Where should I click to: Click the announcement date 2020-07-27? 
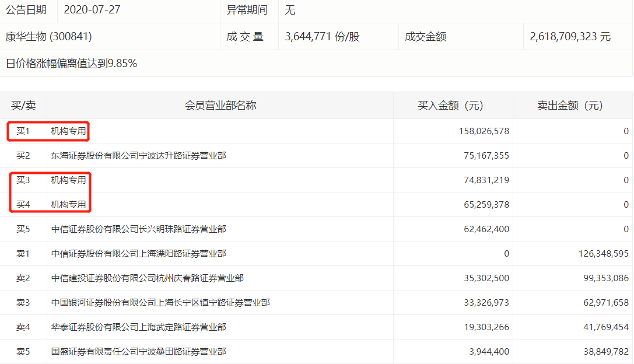coord(92,10)
